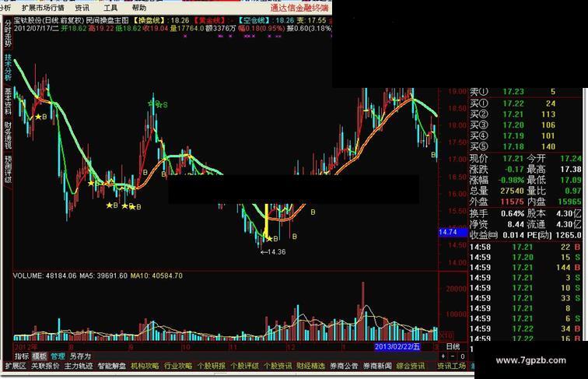Open the 行业攻略 bottom tab
This screenshot has height=379, width=588.
[x=178, y=366]
